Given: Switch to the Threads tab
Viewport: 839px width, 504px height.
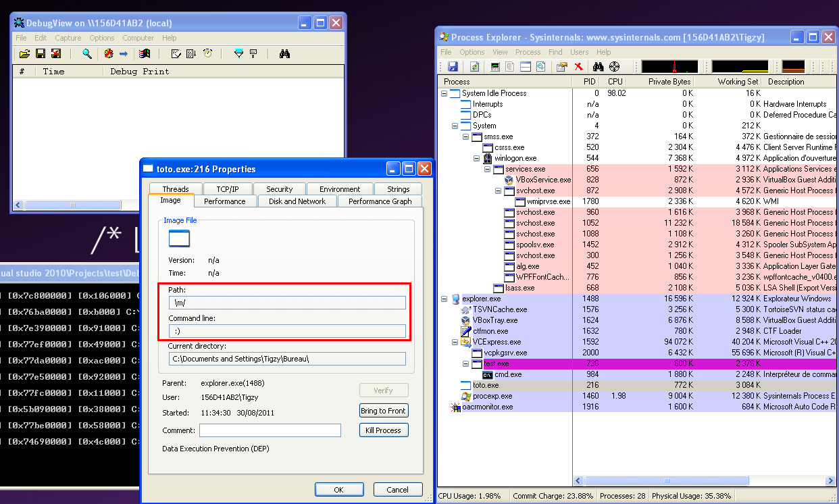Looking at the screenshot, I should click(176, 189).
